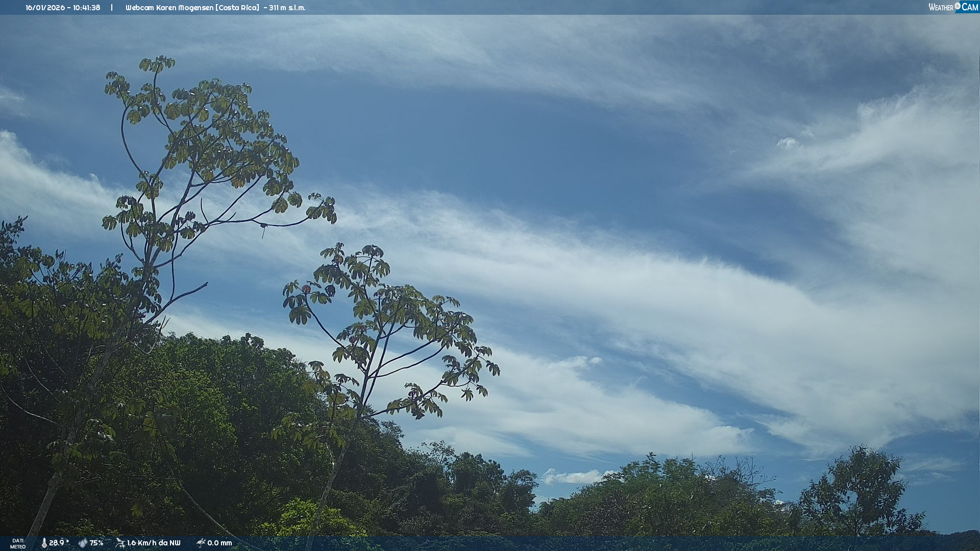Click the 28.9° temperature reading
The height and width of the screenshot is (551, 980).
[59, 543]
